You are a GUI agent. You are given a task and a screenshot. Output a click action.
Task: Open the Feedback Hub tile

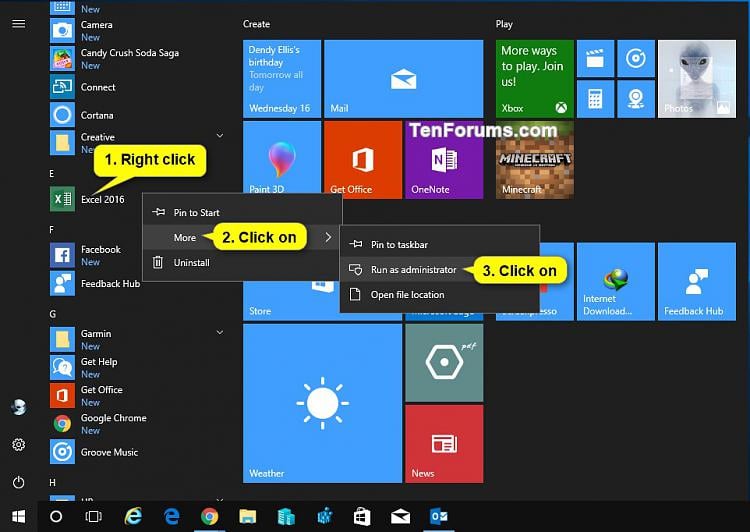pyautogui.click(x=697, y=281)
